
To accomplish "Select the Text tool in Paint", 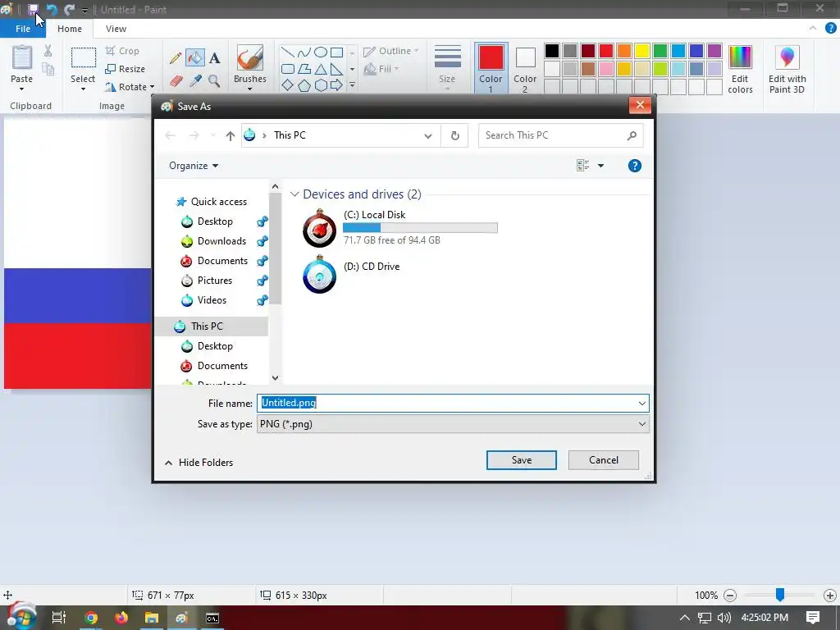I will [214, 58].
